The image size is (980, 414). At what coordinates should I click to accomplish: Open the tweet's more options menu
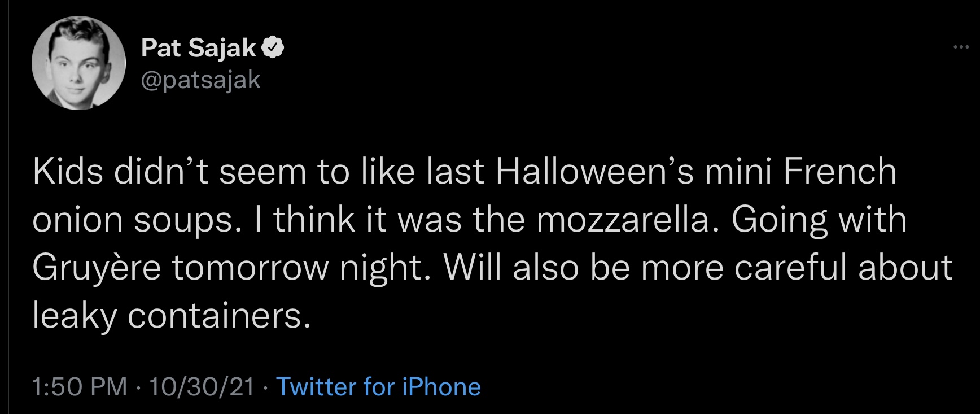tap(960, 47)
